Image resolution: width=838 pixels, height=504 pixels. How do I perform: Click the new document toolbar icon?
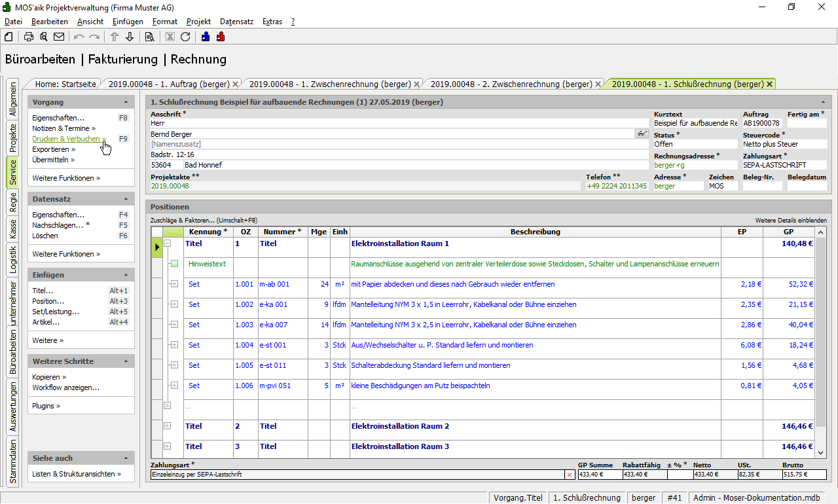point(9,37)
